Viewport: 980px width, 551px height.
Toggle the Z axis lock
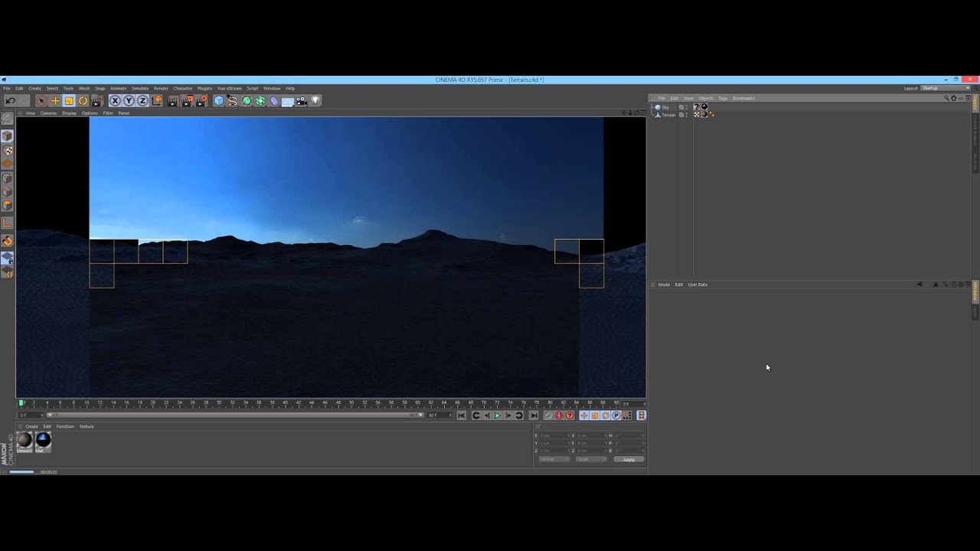(x=142, y=101)
